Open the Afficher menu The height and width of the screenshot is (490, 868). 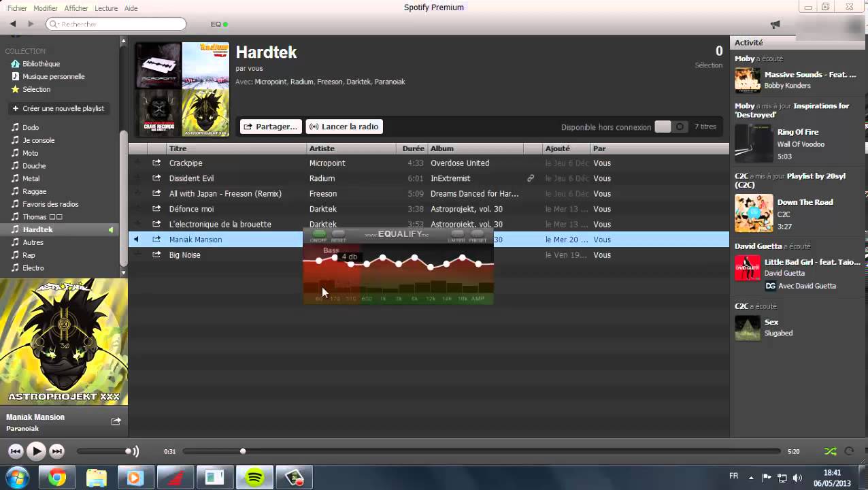tap(76, 8)
